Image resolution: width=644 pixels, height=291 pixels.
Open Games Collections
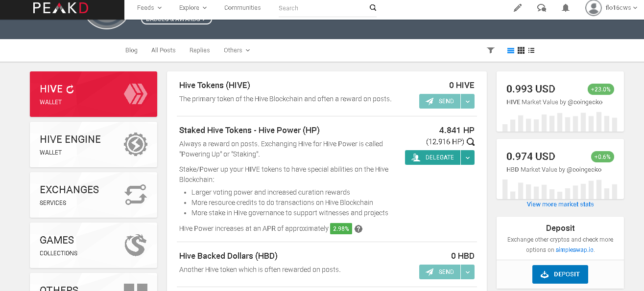click(94, 246)
